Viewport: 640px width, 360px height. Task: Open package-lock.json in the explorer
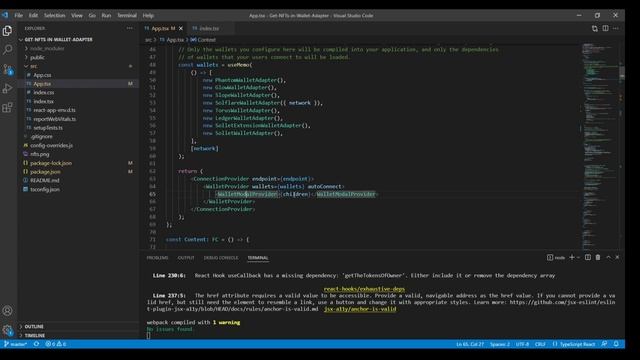coord(51,163)
